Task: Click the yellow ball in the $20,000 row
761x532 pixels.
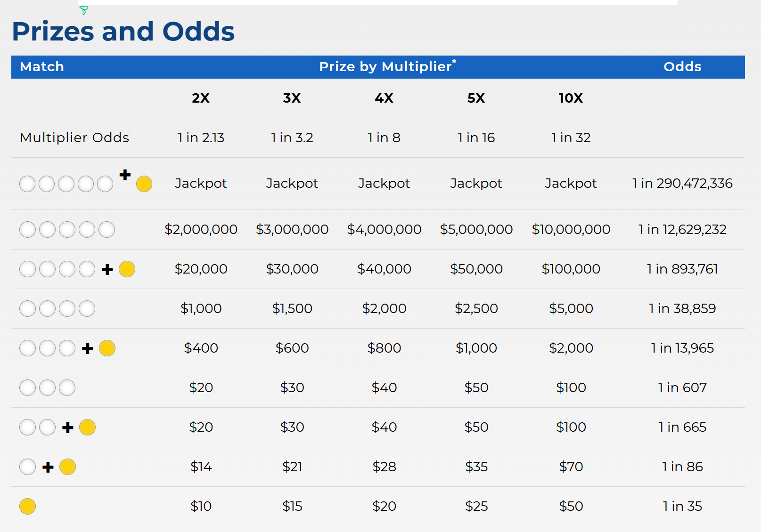Action: (x=127, y=269)
